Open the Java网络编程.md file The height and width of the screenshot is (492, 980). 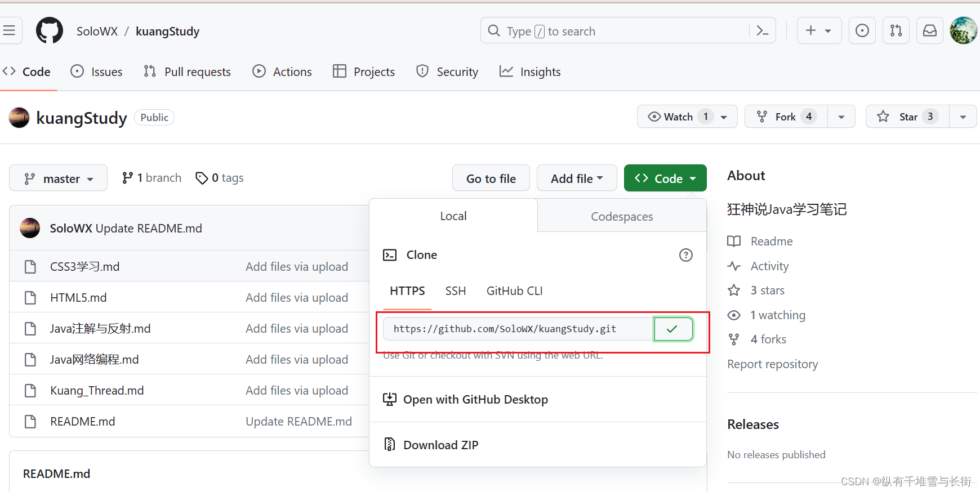(94, 360)
